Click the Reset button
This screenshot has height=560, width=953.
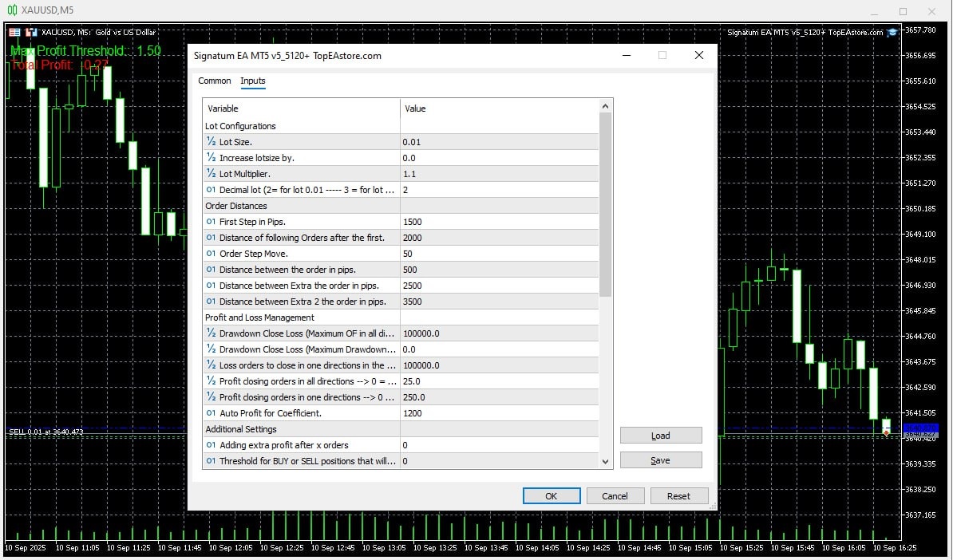click(x=679, y=495)
